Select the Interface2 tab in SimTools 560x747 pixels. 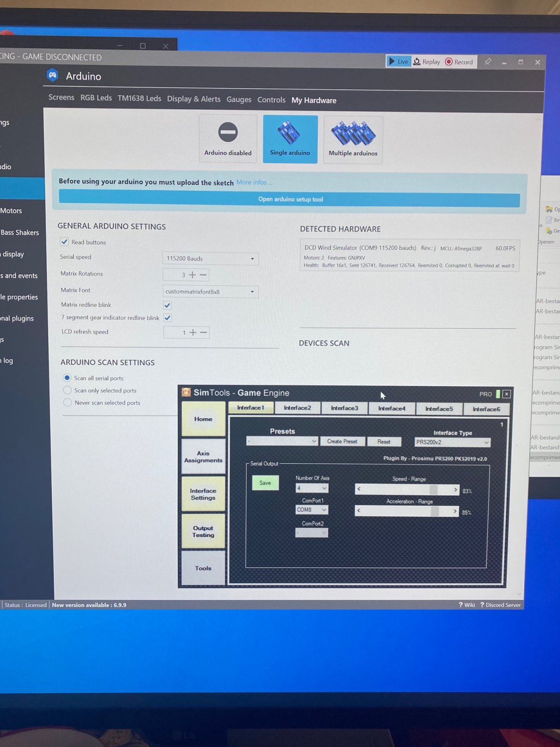(x=297, y=408)
